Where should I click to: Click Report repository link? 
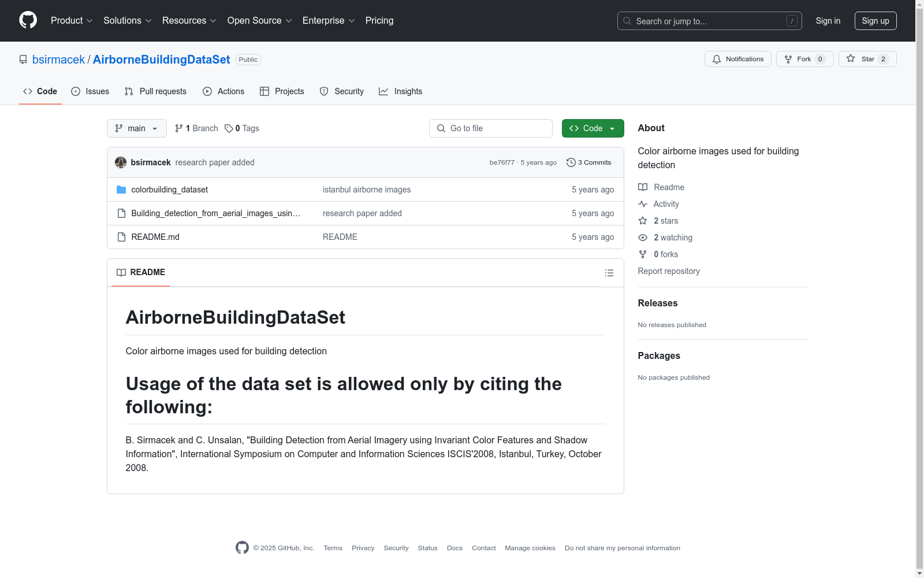(x=669, y=271)
